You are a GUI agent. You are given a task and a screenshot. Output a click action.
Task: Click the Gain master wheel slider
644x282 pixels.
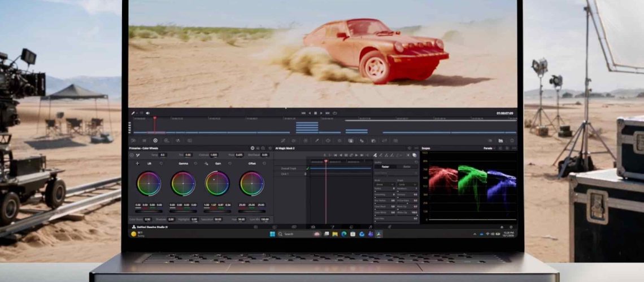(217, 211)
